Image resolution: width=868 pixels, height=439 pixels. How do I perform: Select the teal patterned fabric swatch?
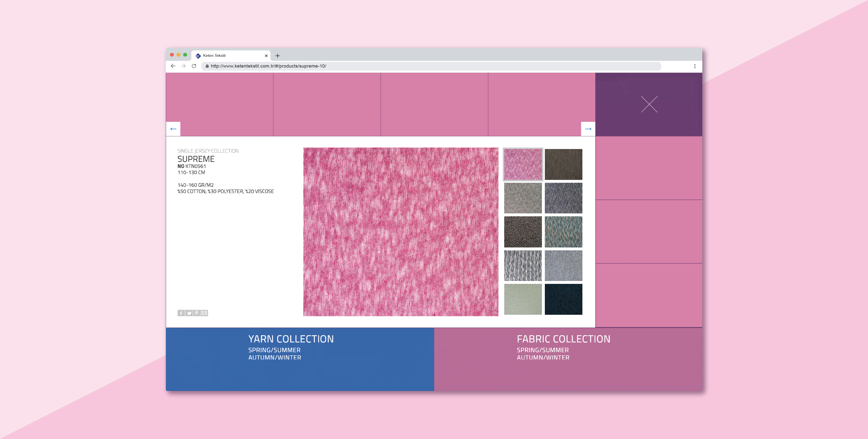coord(563,232)
